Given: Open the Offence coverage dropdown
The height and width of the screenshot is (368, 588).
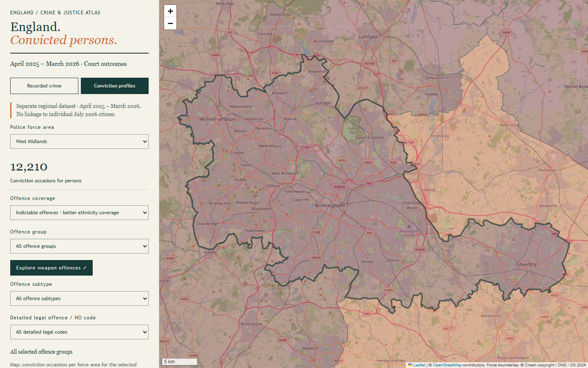Looking at the screenshot, I should click(x=79, y=213).
